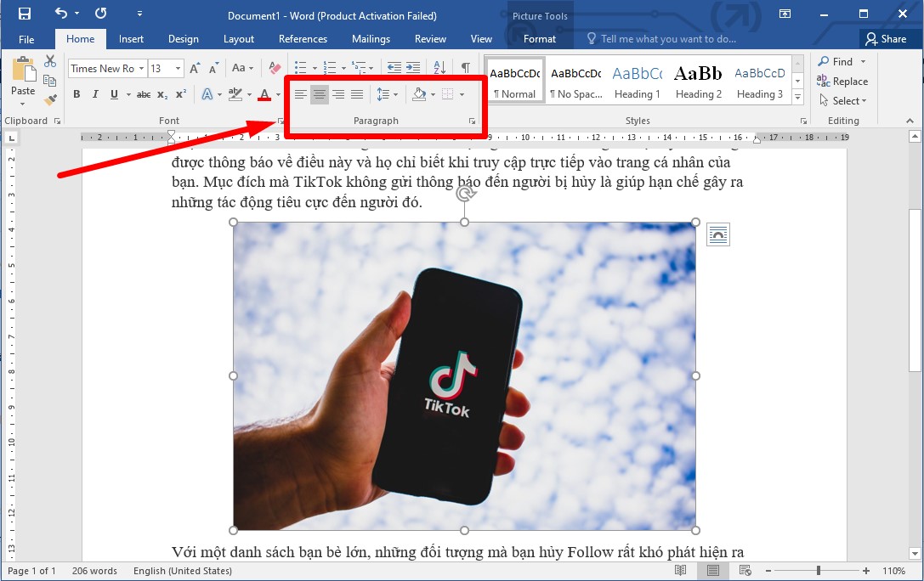Click the zoom slider handle
The width and height of the screenshot is (924, 581).
(819, 571)
